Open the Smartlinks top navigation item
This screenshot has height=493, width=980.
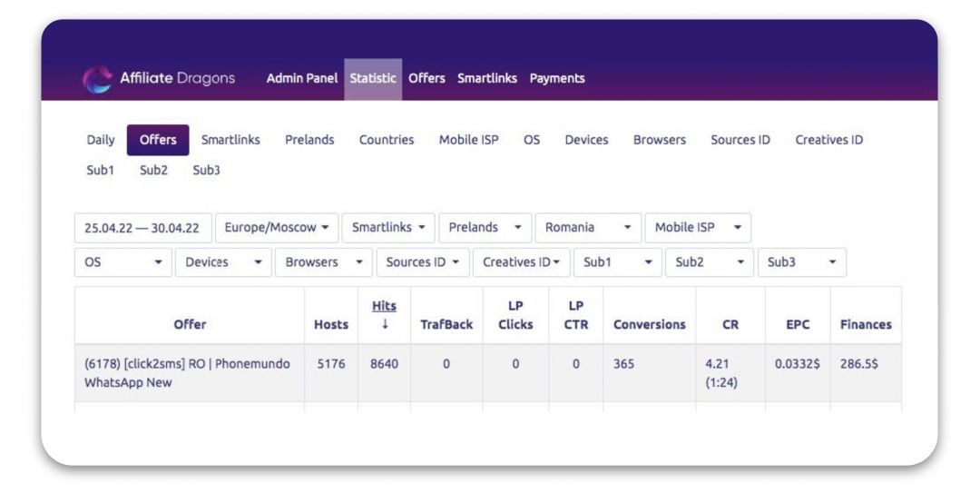486,79
